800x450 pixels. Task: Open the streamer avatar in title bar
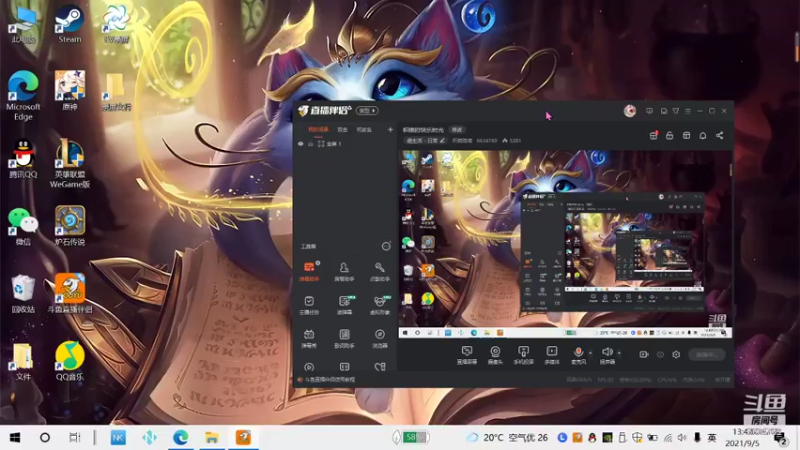pyautogui.click(x=630, y=111)
